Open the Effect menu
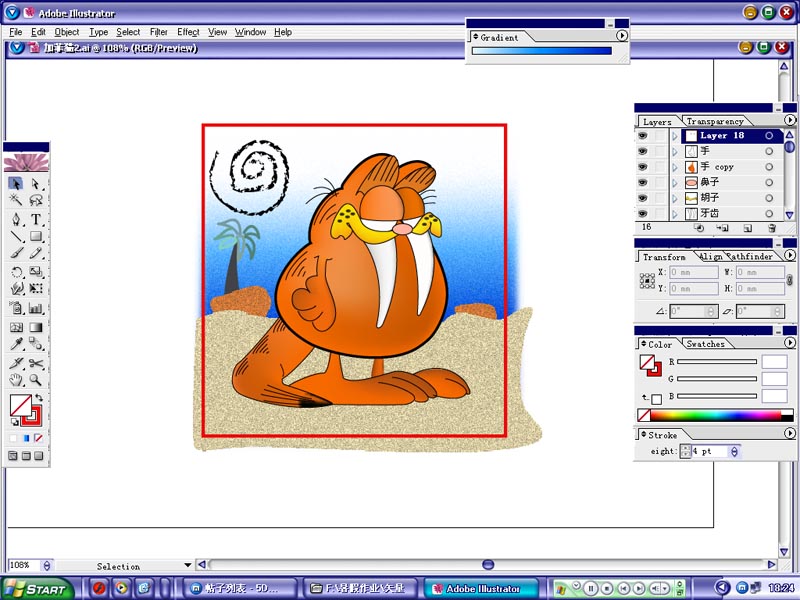Viewport: 800px width, 600px height. [x=188, y=32]
